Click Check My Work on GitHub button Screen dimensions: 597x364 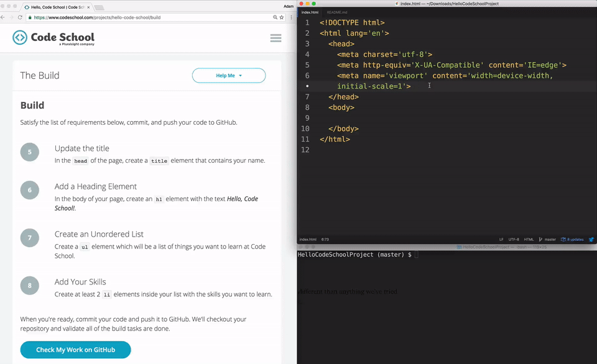[75, 350]
